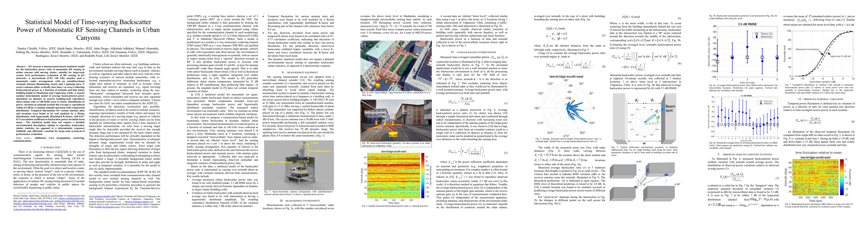Click the "Theory (6)" legend entry in Fig. 6b
This screenshot has height=225, width=868.
[766, 102]
